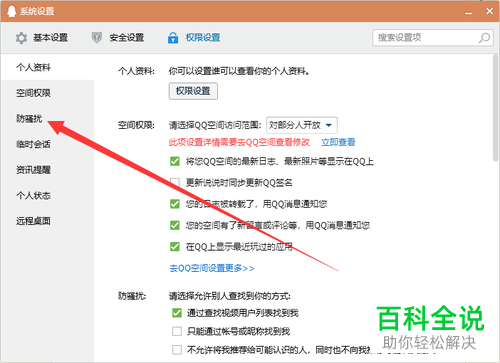Click text 请选择允许别人查找到你的方式:
The image size is (500, 363).
click(x=230, y=296)
